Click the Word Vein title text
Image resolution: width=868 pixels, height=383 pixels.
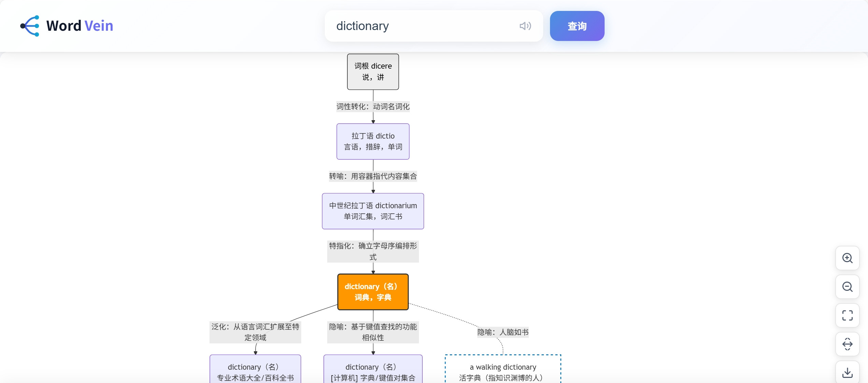(79, 26)
